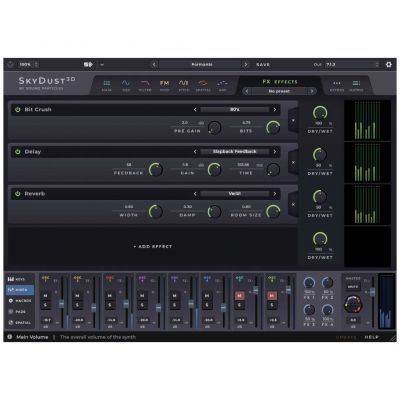Unmute OSC 8 channel

(272, 296)
